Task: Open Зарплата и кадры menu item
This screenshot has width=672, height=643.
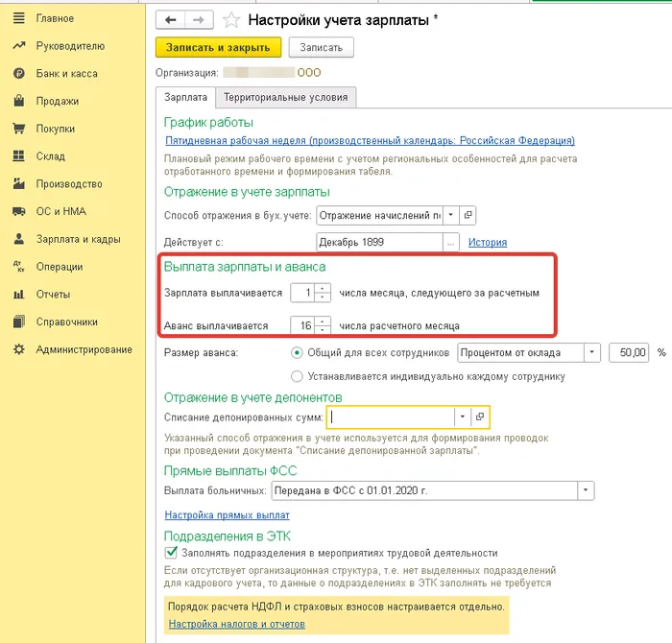Action: 79,239
